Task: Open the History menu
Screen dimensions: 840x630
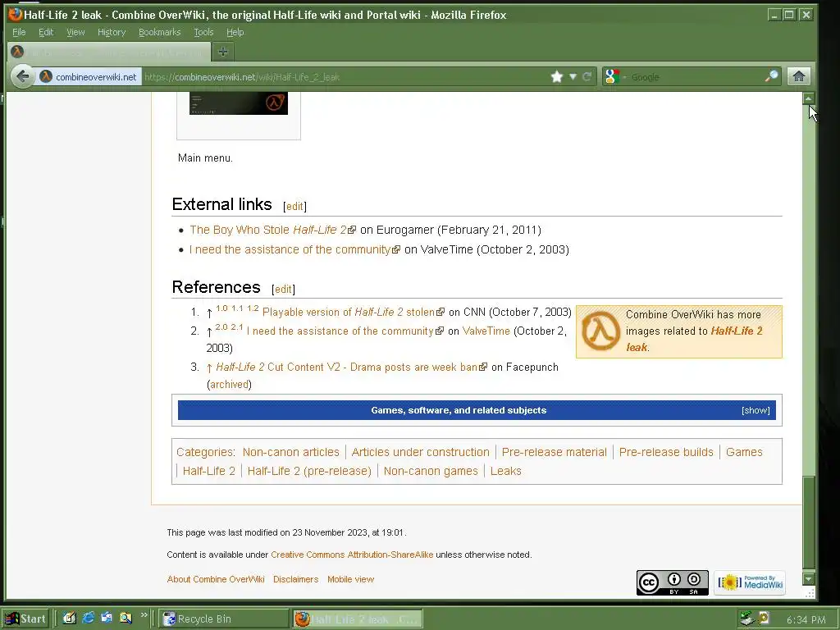Action: pos(112,32)
